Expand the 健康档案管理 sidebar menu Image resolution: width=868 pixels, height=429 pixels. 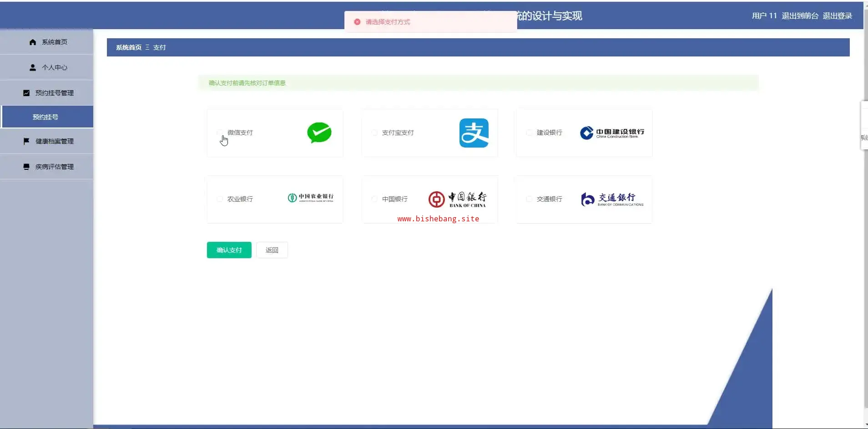coord(46,141)
